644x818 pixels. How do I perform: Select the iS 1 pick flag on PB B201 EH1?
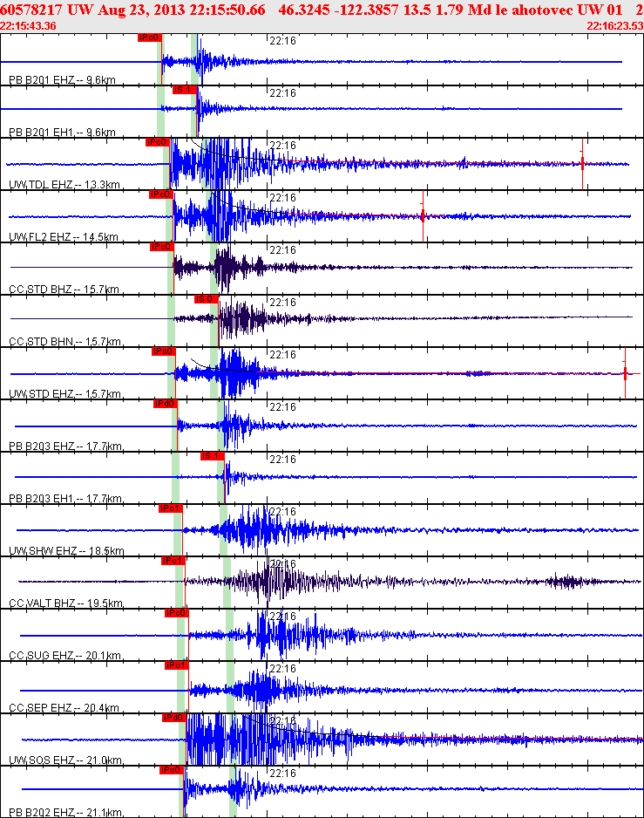(x=185, y=90)
